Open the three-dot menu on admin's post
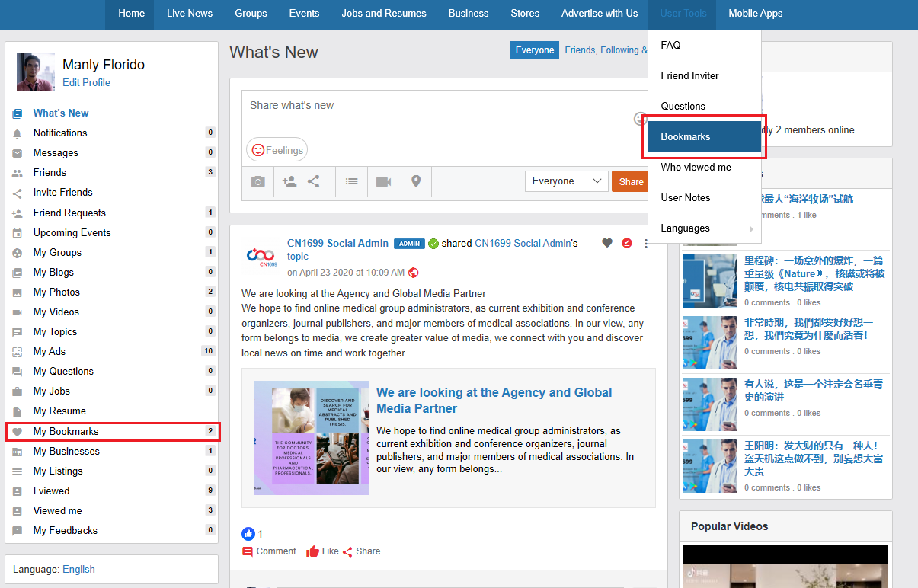This screenshot has height=588, width=918. 646,244
